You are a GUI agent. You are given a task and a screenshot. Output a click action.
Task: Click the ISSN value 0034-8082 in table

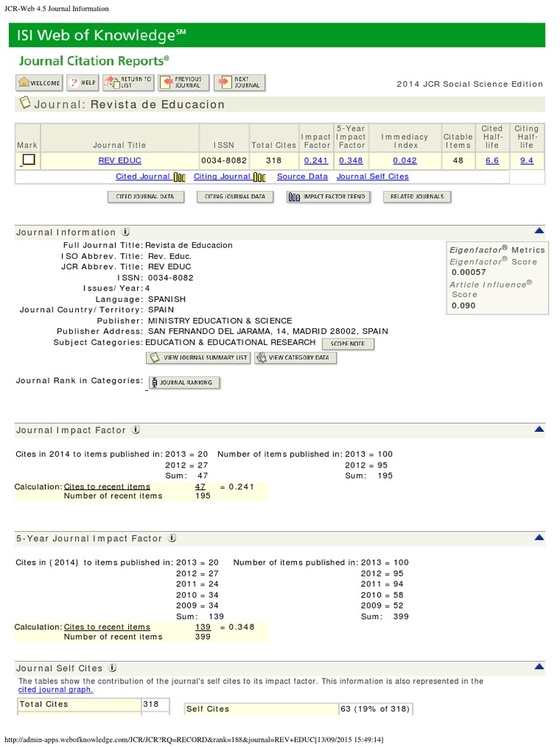224,161
